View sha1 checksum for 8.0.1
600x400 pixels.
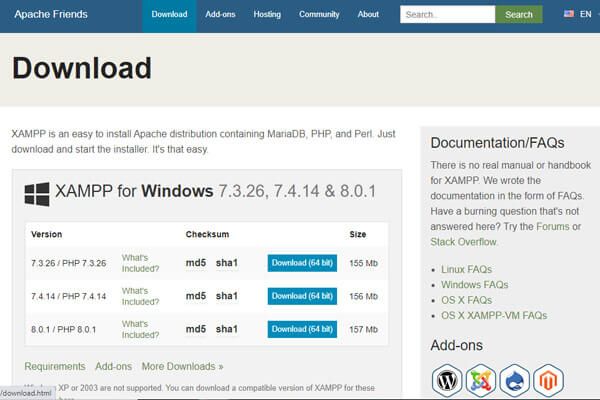(x=227, y=329)
